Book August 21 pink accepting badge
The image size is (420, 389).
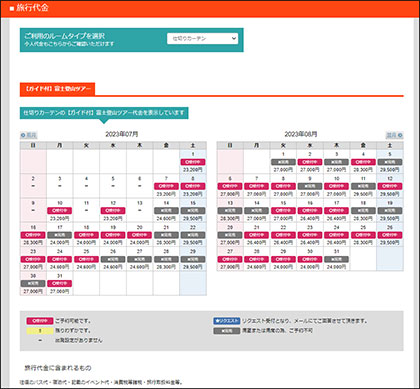click(256, 235)
